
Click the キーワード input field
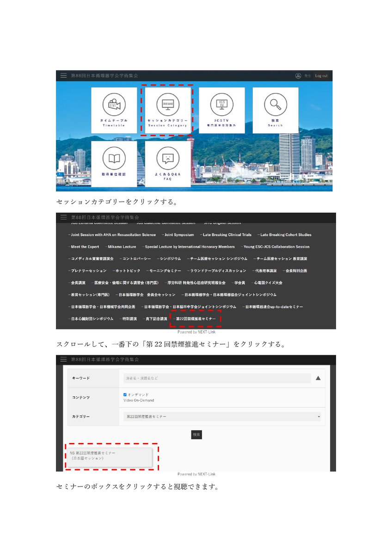coord(217,378)
